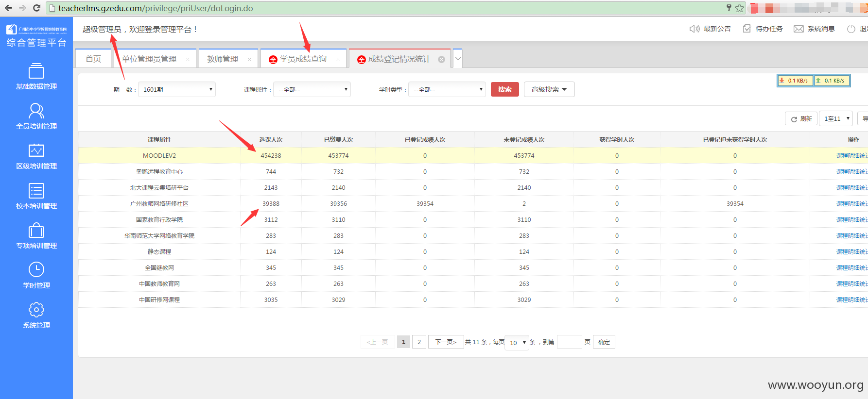Select the 北大课程云集培研平台 row

point(473,187)
